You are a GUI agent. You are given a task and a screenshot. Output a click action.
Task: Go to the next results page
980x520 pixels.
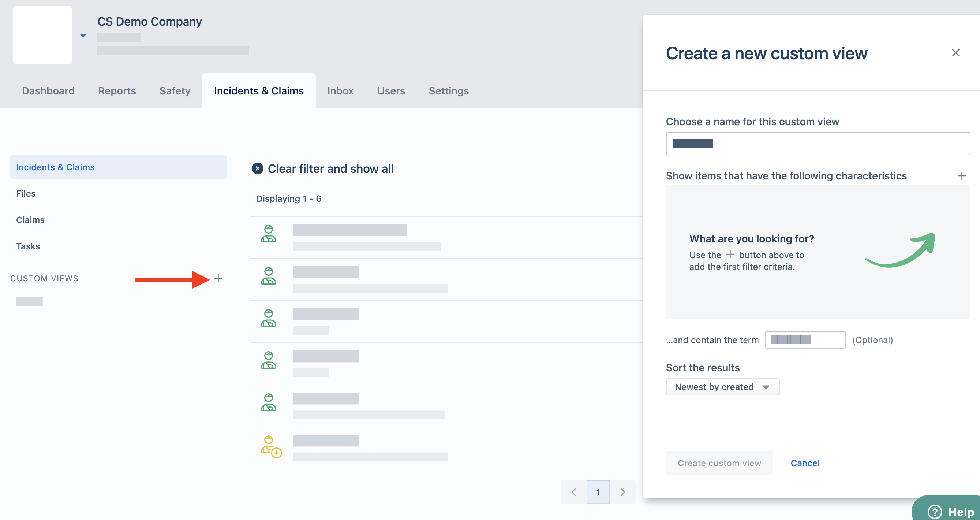click(622, 492)
